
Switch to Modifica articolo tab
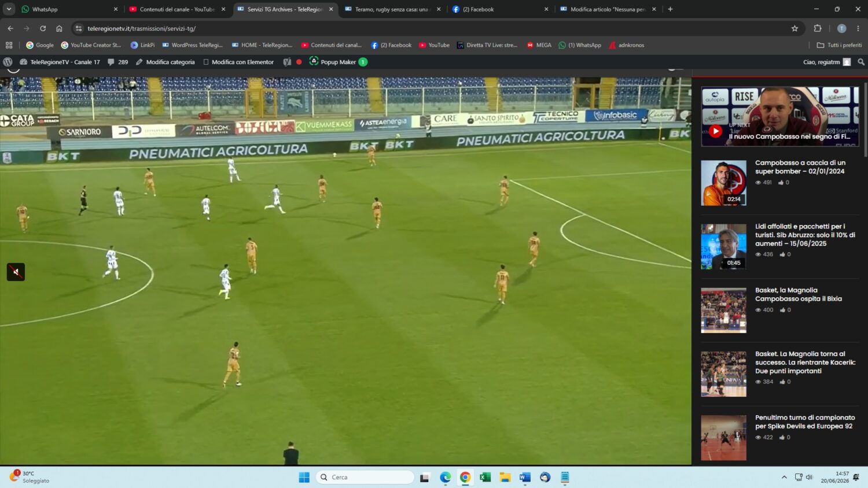coord(607,9)
